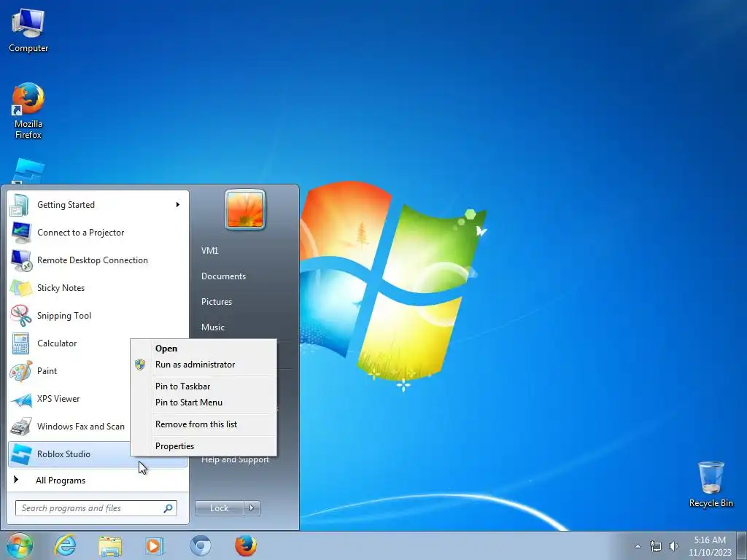Click the Lock button

coord(219,508)
